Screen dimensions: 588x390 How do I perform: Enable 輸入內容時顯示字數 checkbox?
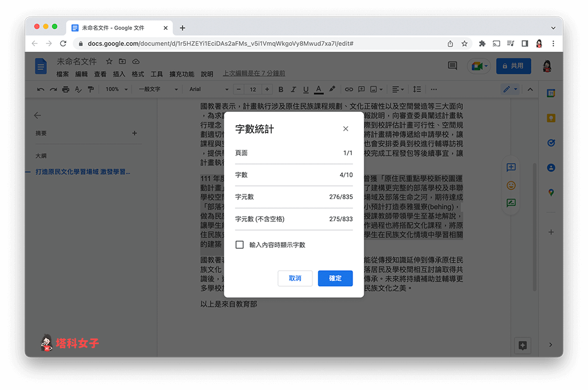click(x=239, y=244)
